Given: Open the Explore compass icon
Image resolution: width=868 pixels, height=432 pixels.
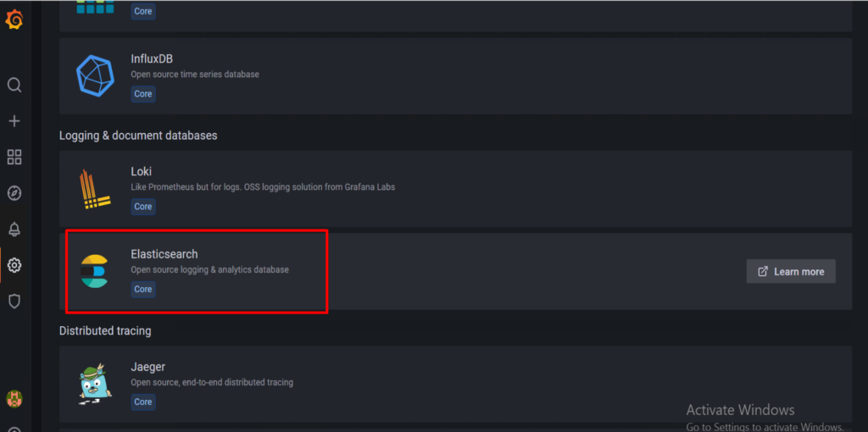Looking at the screenshot, I should click(x=14, y=193).
